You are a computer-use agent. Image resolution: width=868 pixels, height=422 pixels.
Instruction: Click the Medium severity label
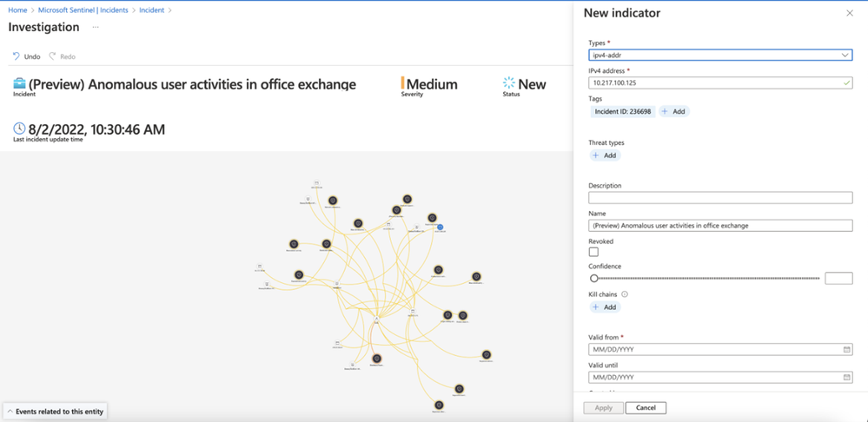(x=432, y=84)
